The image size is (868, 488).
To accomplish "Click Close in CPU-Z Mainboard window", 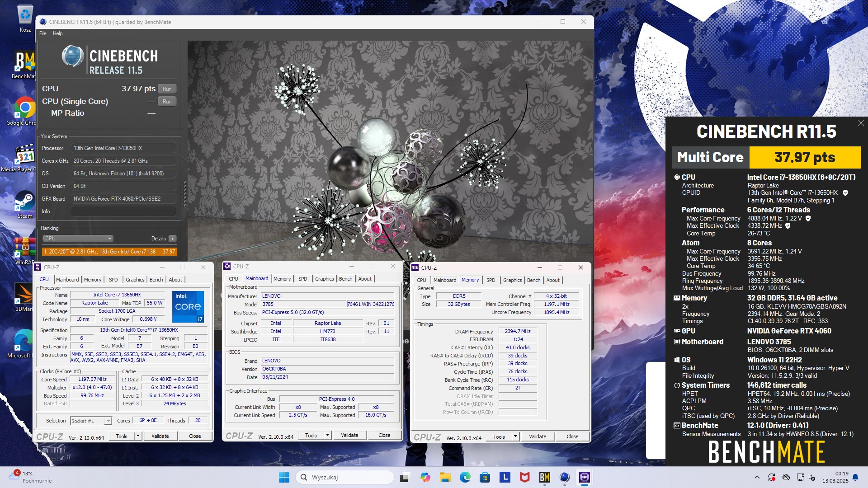I will click(384, 435).
